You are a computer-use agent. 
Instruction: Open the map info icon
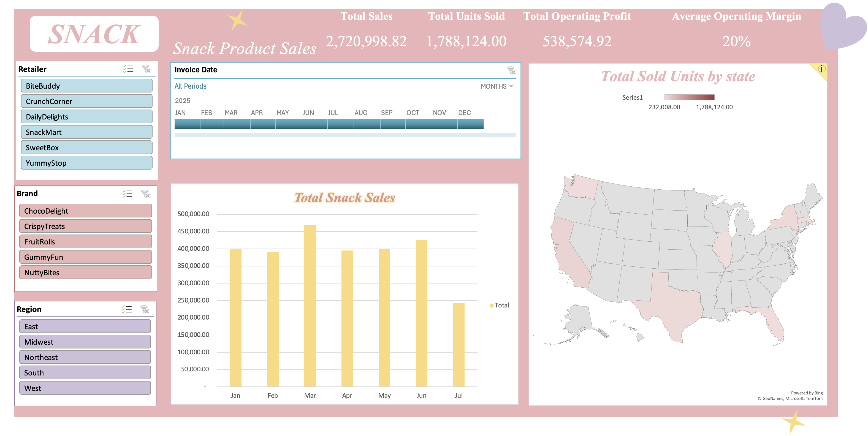click(821, 69)
